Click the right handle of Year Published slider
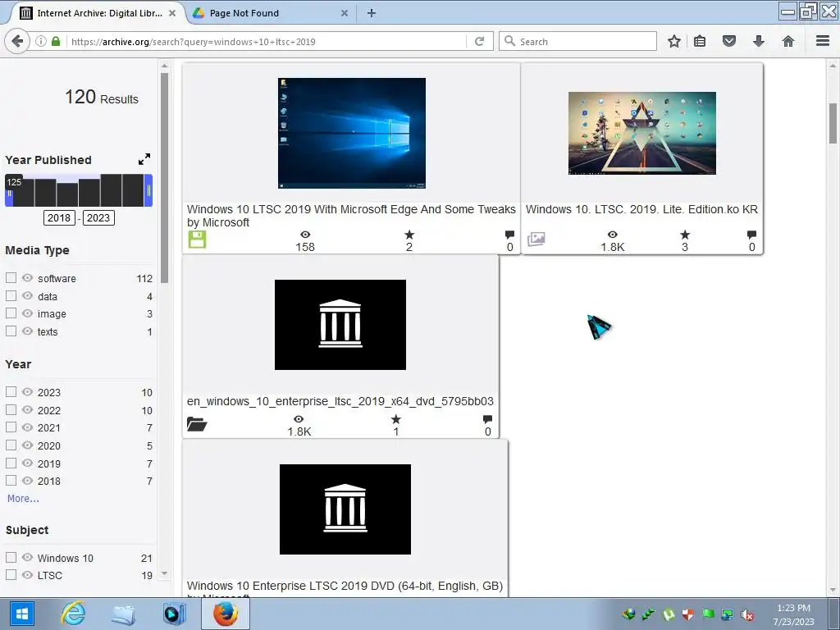 click(x=149, y=190)
